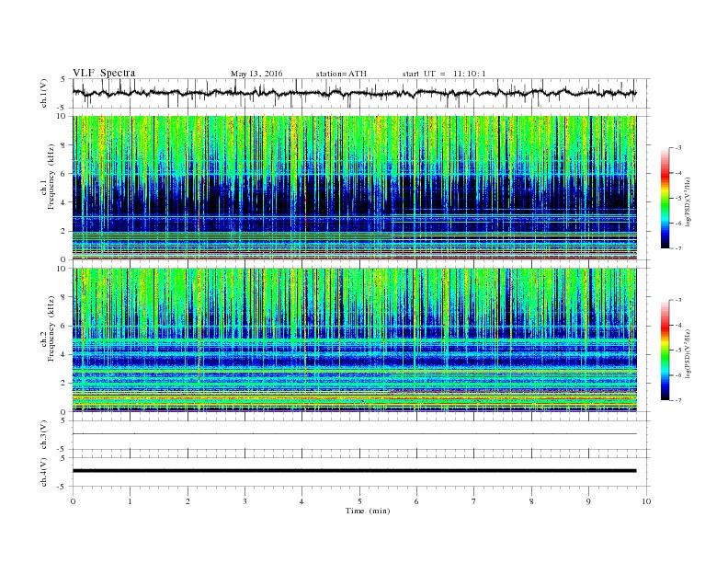Click the time axis tick label 10

646,501
